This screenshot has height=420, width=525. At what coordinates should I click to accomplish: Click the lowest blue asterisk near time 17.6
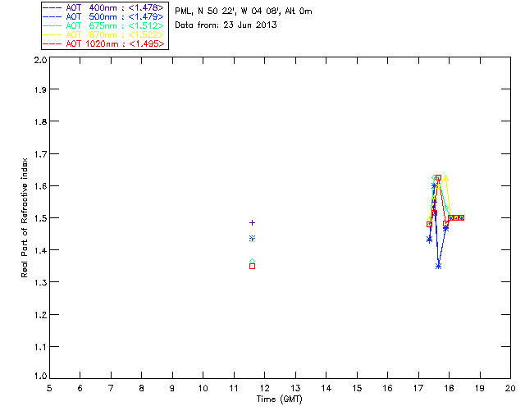[439, 267]
